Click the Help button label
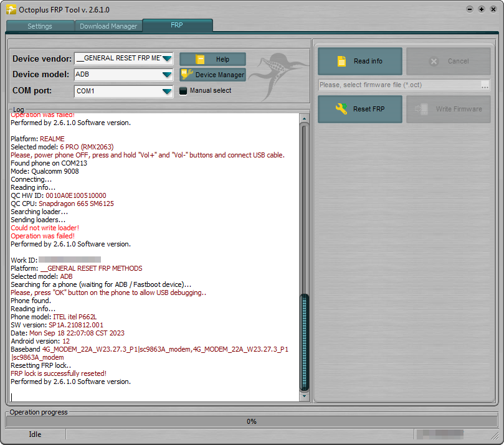Viewport: 504px width, 445px height. click(222, 59)
